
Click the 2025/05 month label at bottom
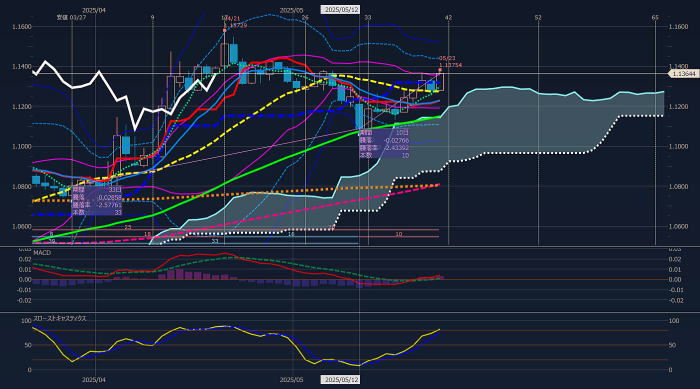(x=292, y=380)
